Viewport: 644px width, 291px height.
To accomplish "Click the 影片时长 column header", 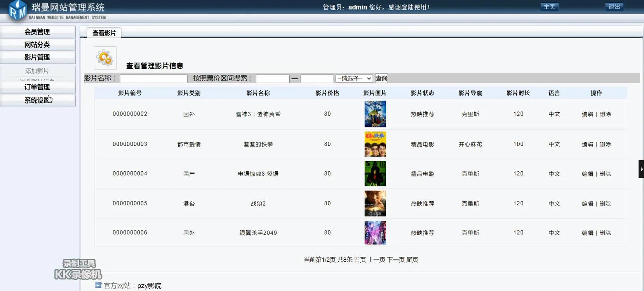I will coord(518,93).
